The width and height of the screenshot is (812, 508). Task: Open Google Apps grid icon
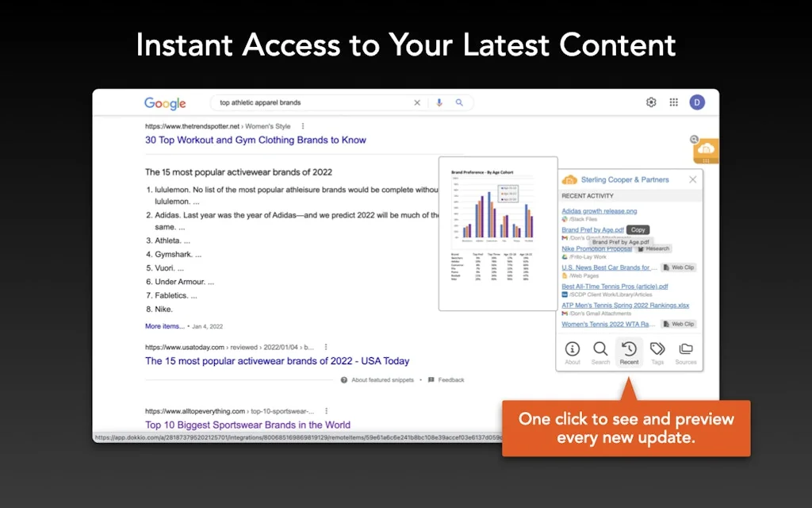pyautogui.click(x=674, y=102)
